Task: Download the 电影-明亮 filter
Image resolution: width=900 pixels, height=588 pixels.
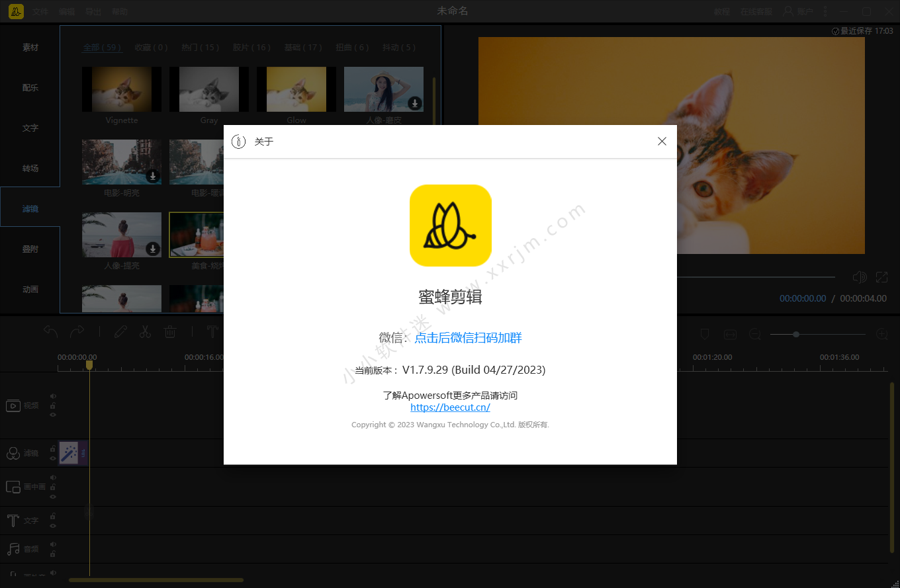Action: 153,176
